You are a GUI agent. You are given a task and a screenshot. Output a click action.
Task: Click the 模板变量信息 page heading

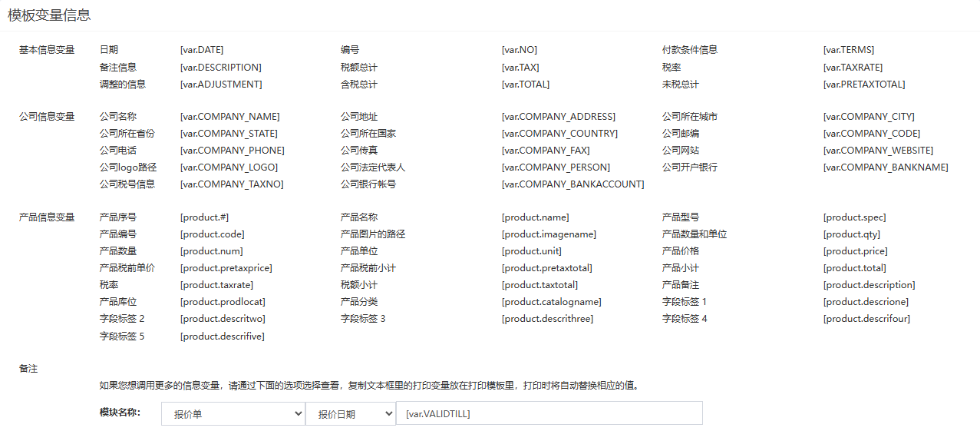pos(49,15)
